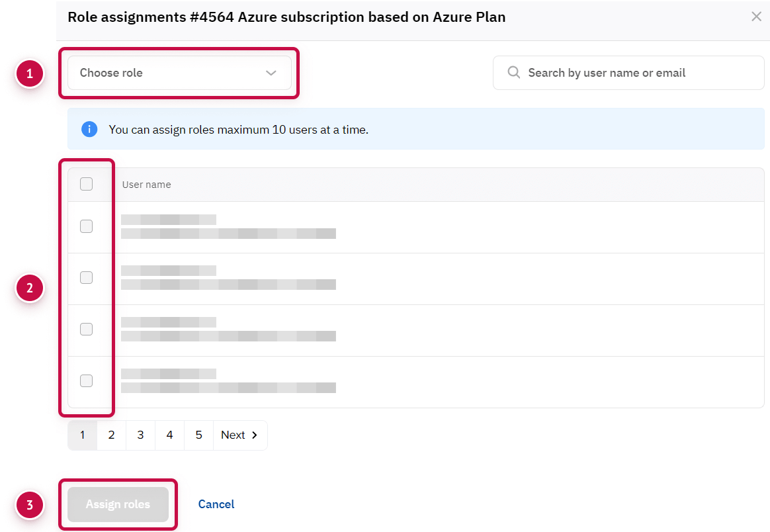This screenshot has height=532, width=770.
Task: Click the Cancel link
Action: [216, 504]
